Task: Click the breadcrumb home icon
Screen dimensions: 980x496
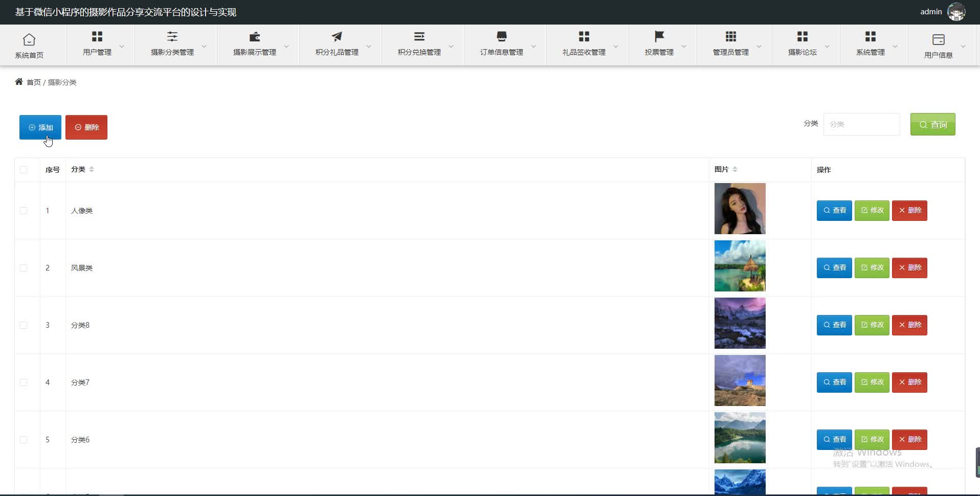Action: [x=19, y=81]
